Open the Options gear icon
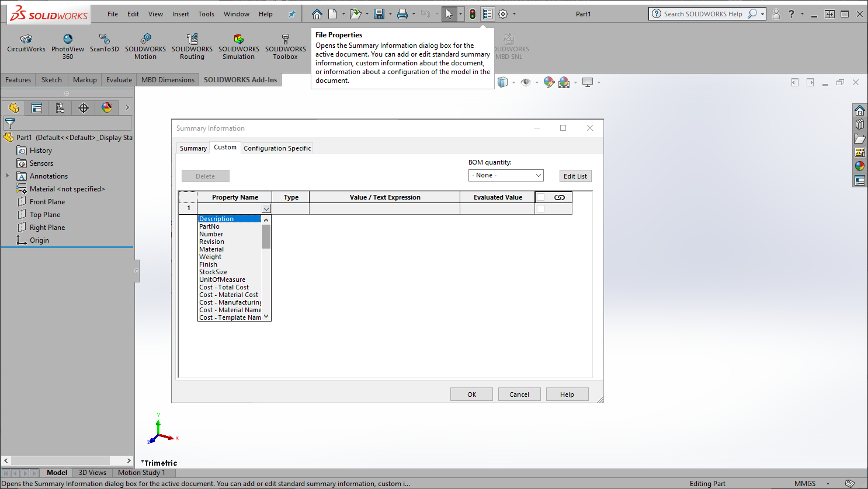 tap(503, 14)
